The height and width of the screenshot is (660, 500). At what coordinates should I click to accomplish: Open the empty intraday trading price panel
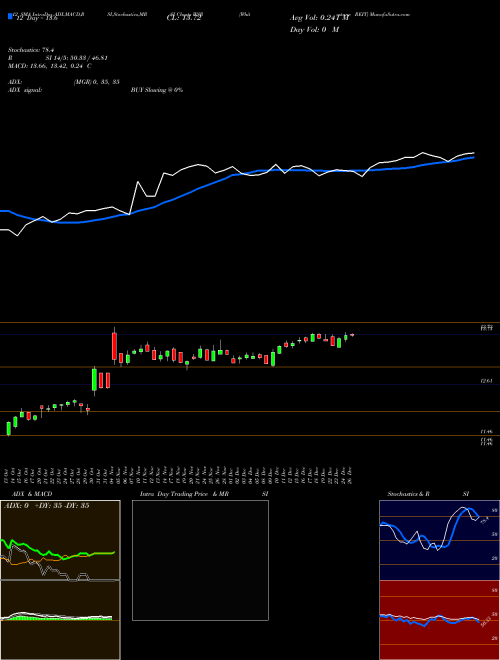(200, 560)
